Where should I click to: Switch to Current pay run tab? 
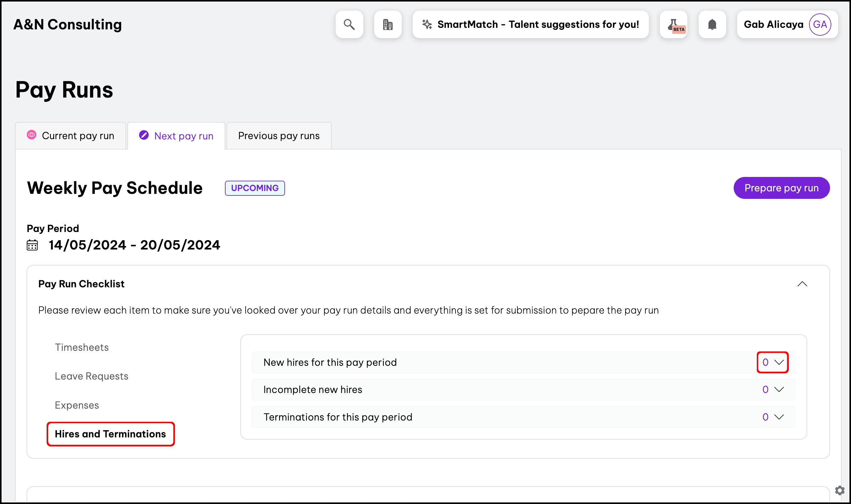pos(71,136)
